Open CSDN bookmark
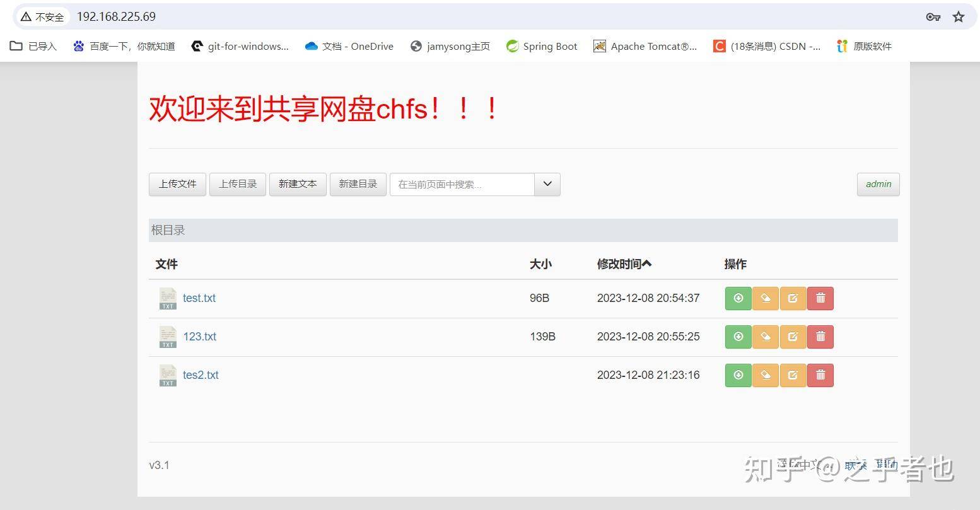 click(x=767, y=46)
